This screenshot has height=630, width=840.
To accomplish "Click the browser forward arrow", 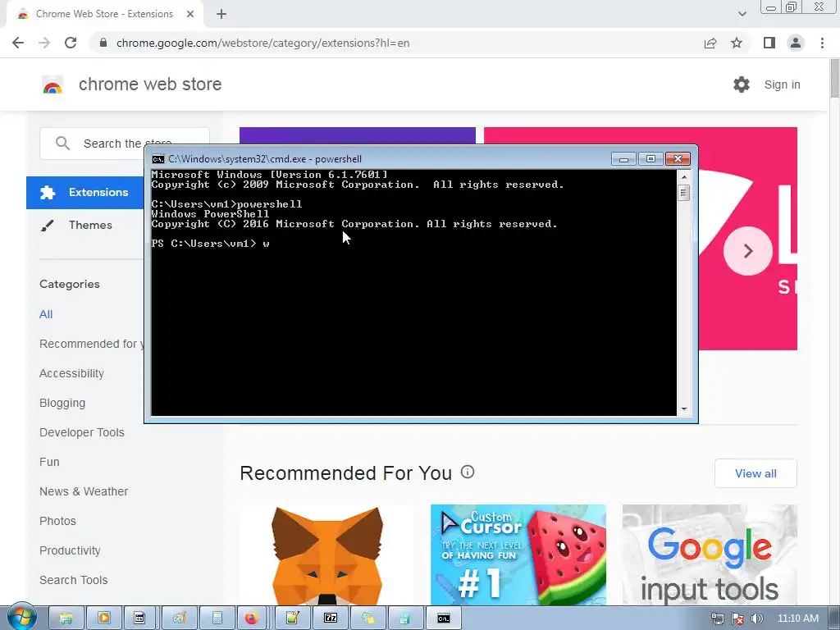I will pyautogui.click(x=44, y=43).
